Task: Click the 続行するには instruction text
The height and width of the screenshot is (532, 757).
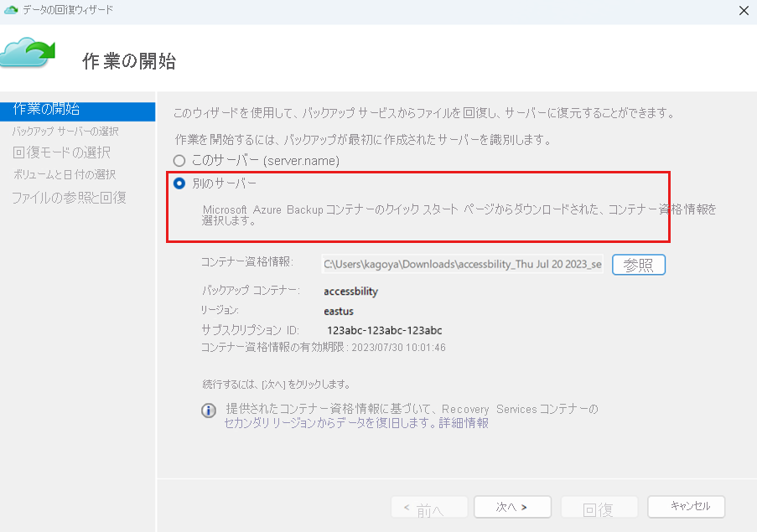Action: coord(276,385)
